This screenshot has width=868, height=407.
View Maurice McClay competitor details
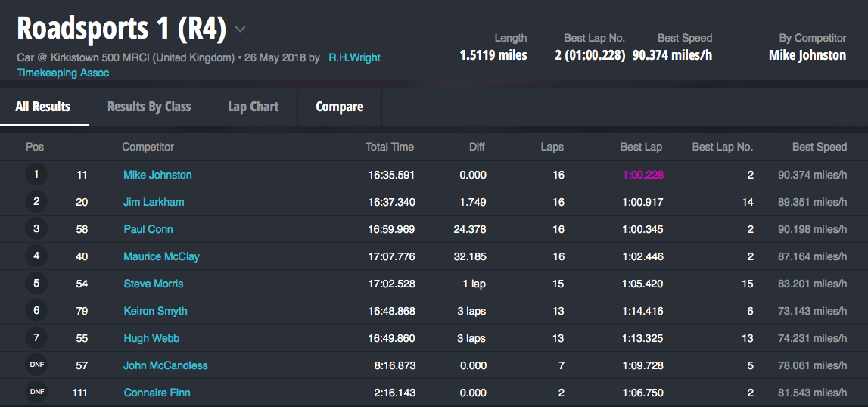point(161,256)
